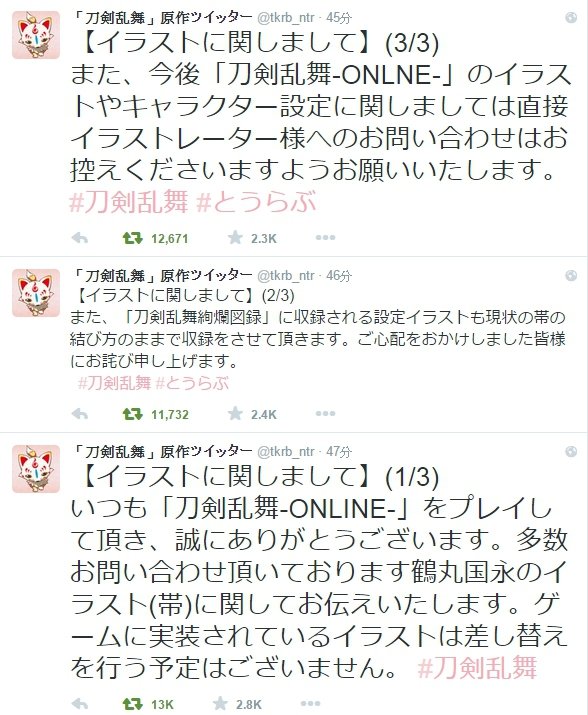Retweet the (1/3) tweet with 13K retweets
Image resolution: width=588 pixels, height=715 pixels.
132,704
